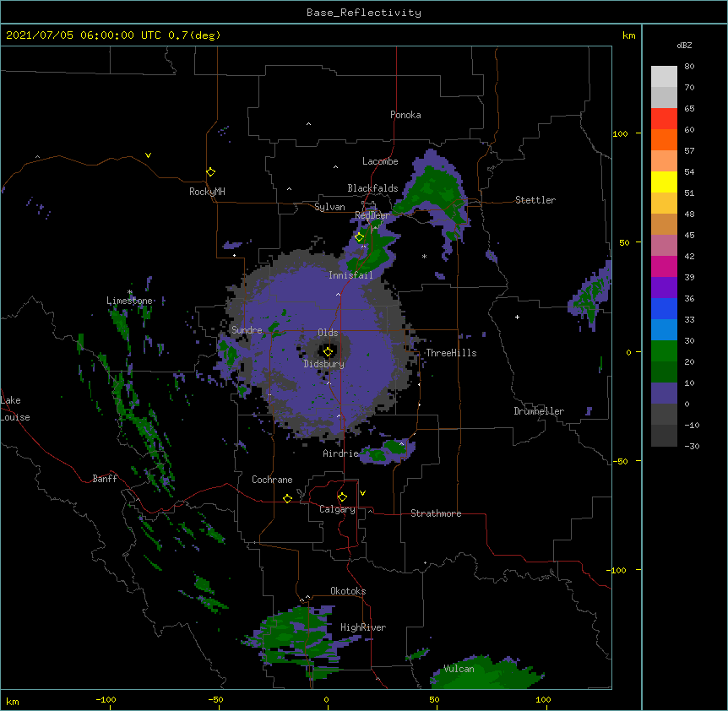Click the green echo cell east of Lacombe
This screenshot has width=728, height=711.
(432, 193)
